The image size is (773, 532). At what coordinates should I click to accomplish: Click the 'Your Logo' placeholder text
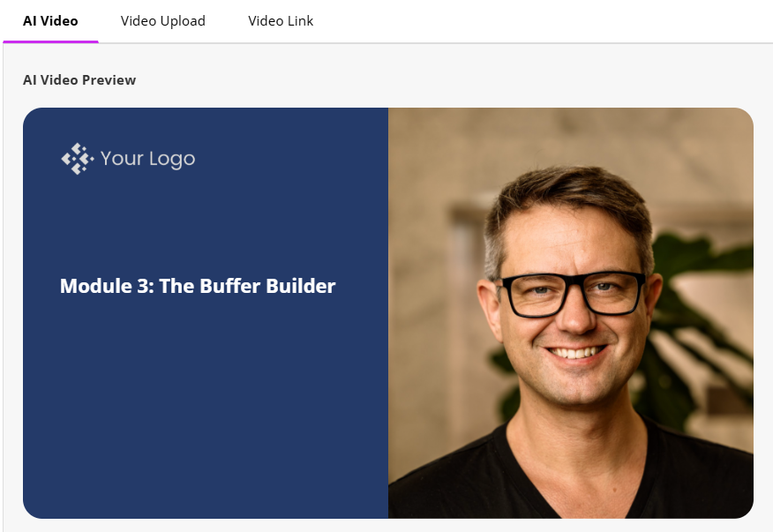click(148, 159)
